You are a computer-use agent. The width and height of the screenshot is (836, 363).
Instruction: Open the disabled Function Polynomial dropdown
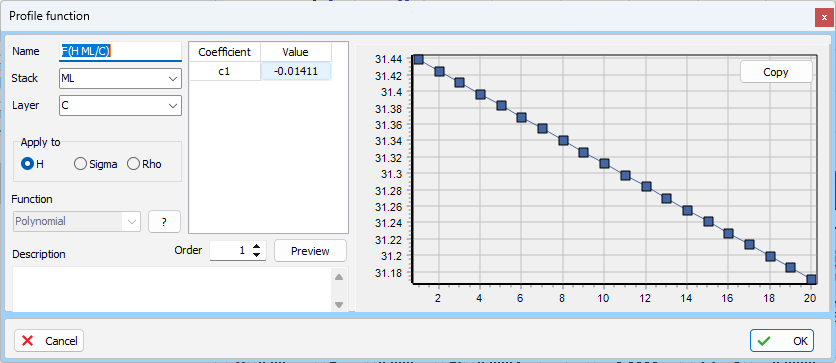pyautogui.click(x=77, y=221)
